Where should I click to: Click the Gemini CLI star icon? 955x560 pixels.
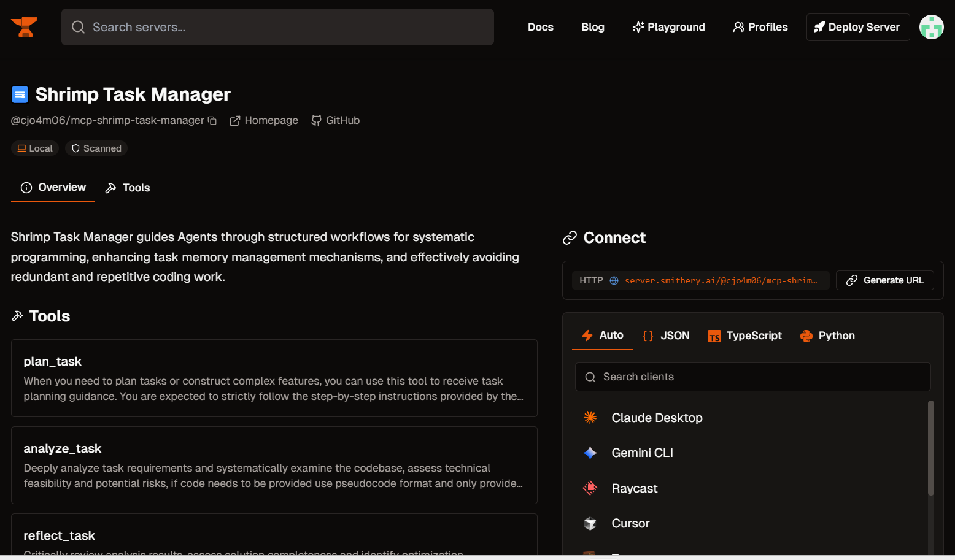pyautogui.click(x=590, y=453)
